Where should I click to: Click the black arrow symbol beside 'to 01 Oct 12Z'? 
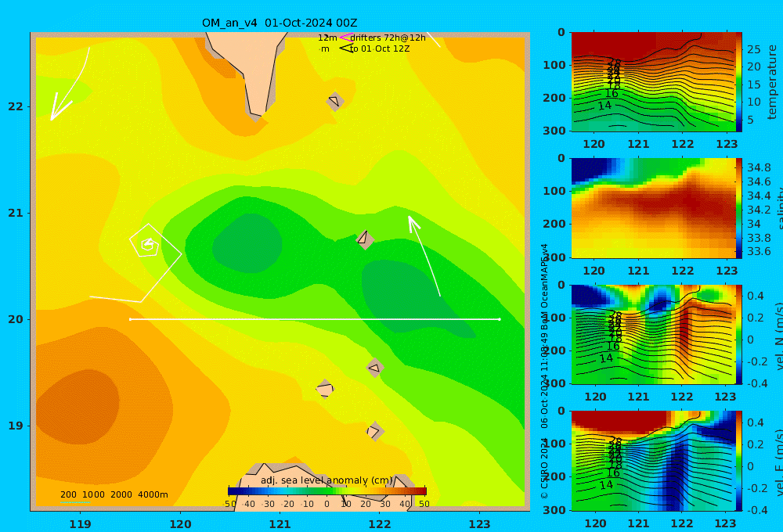[345, 49]
